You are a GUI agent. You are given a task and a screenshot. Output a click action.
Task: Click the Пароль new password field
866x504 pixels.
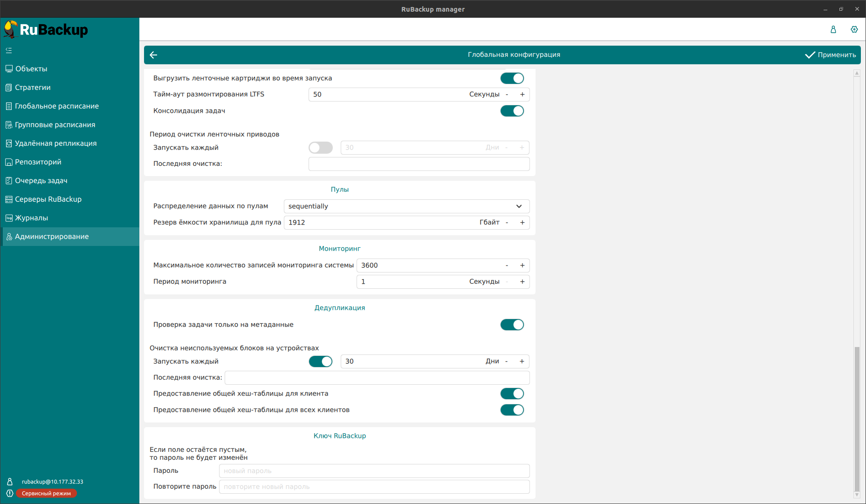[374, 471]
